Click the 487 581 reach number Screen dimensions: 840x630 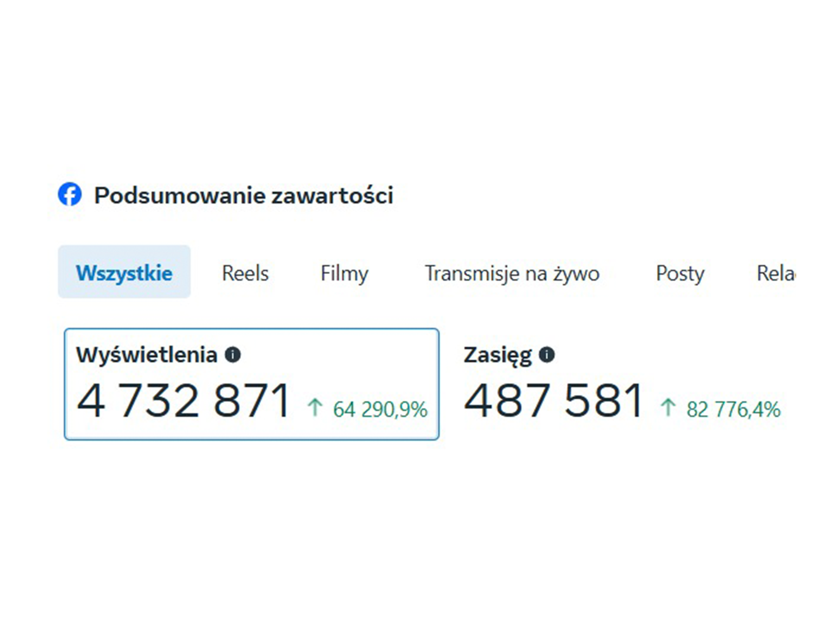tap(553, 401)
